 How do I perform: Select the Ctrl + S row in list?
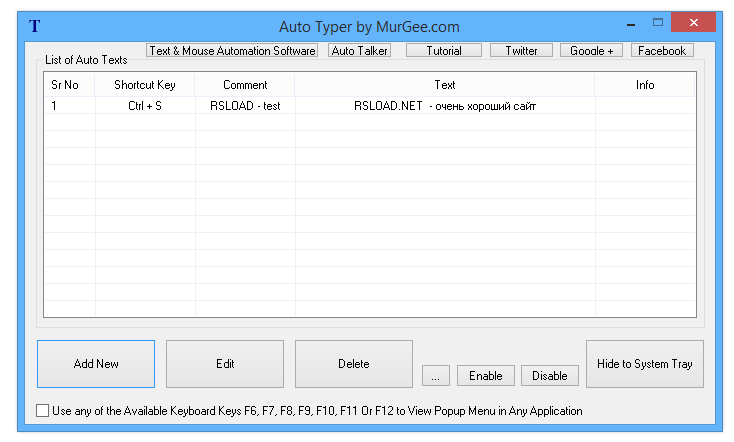pyautogui.click(x=145, y=105)
